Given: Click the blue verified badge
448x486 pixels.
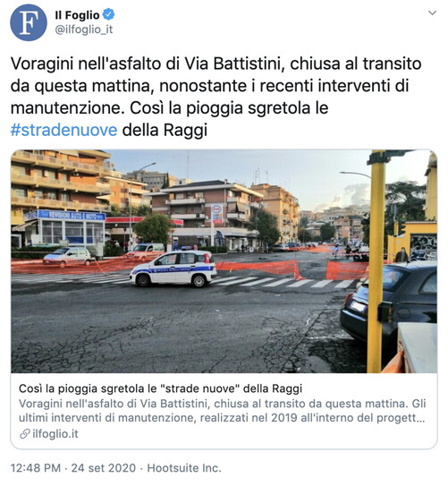Looking at the screenshot, I should click(108, 14).
